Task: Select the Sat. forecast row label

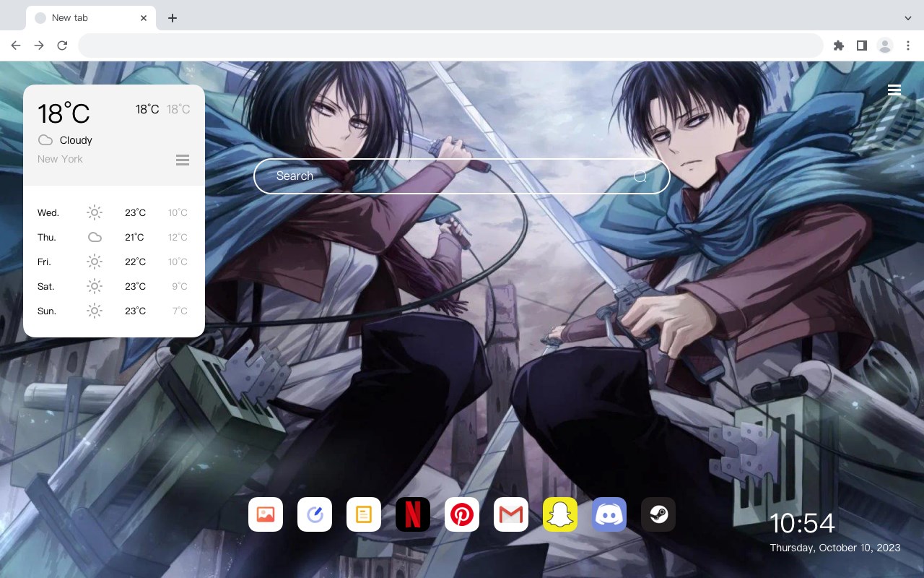Action: coord(46,286)
